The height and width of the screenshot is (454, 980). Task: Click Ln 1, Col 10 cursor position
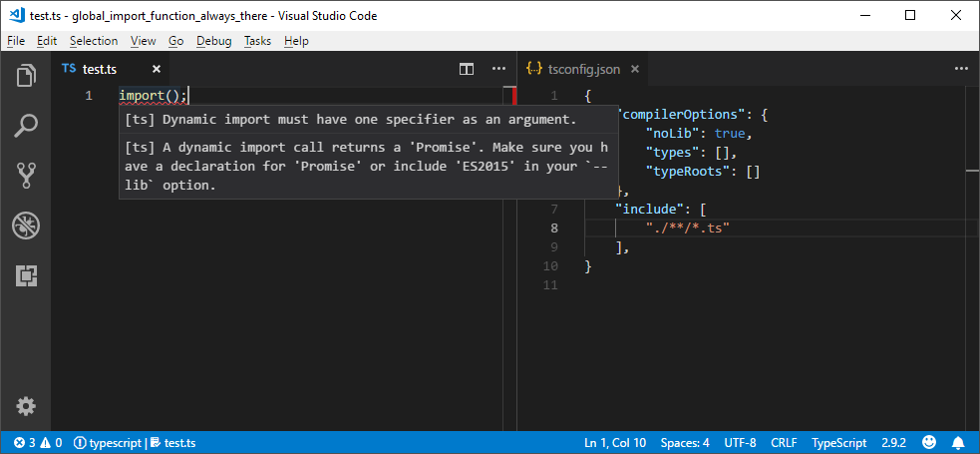(616, 443)
